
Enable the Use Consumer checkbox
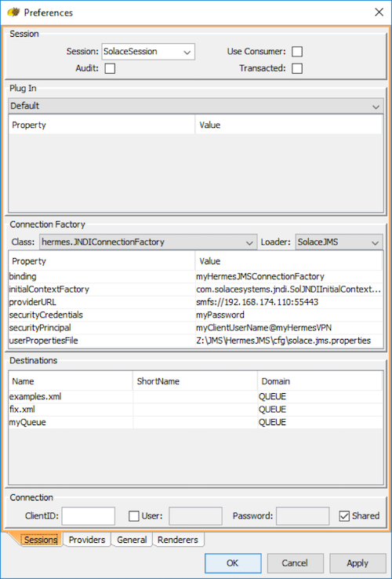coord(297,52)
